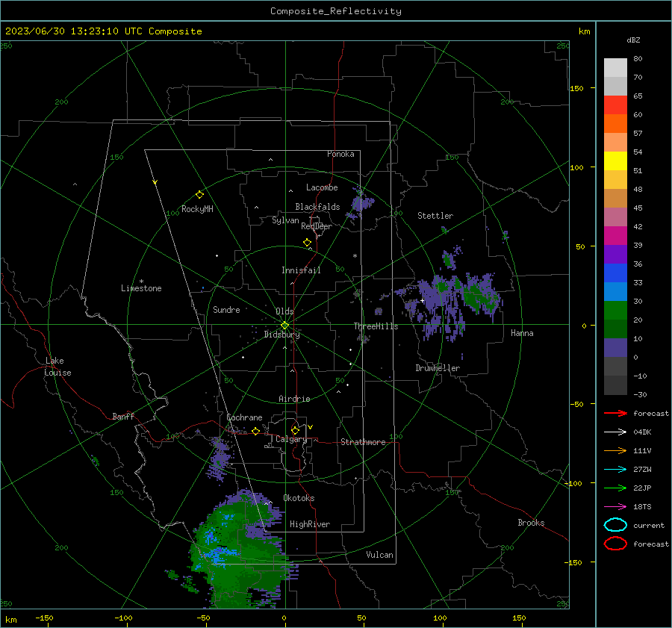672x628 pixels.
Task: Click the Airdrie town label
Action: pyautogui.click(x=294, y=399)
